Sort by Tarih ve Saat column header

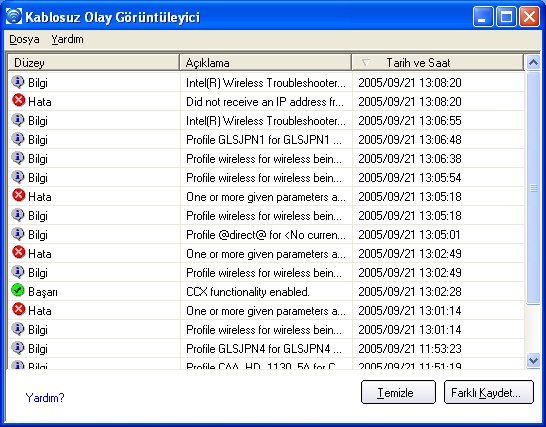click(x=437, y=63)
